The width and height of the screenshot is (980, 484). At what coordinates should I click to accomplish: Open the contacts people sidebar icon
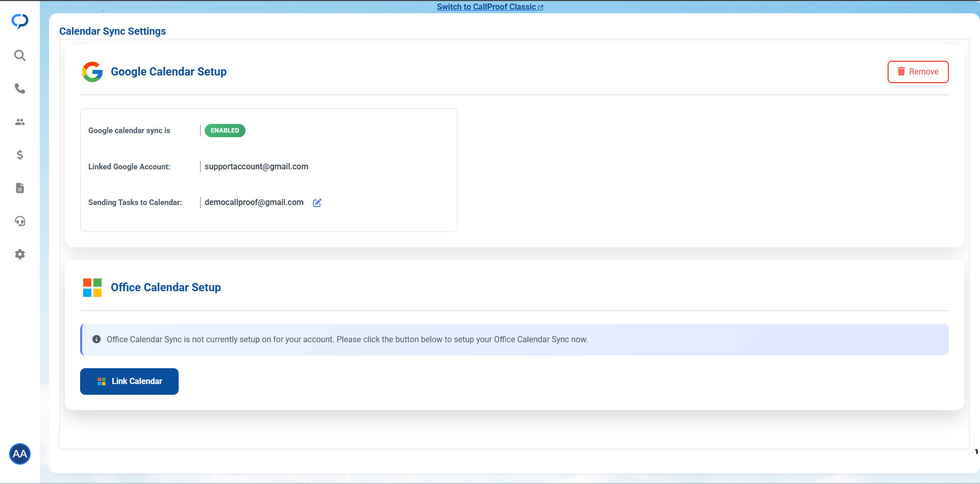tap(20, 122)
